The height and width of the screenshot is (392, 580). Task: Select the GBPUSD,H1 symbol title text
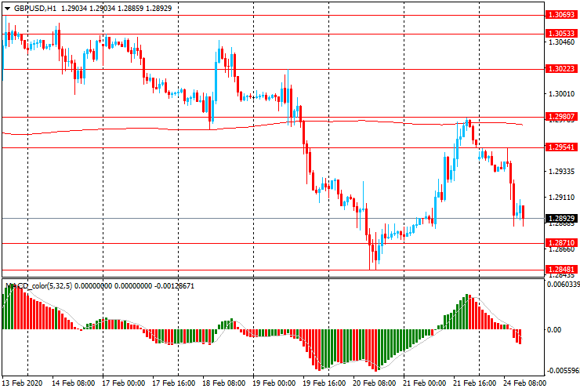point(35,8)
